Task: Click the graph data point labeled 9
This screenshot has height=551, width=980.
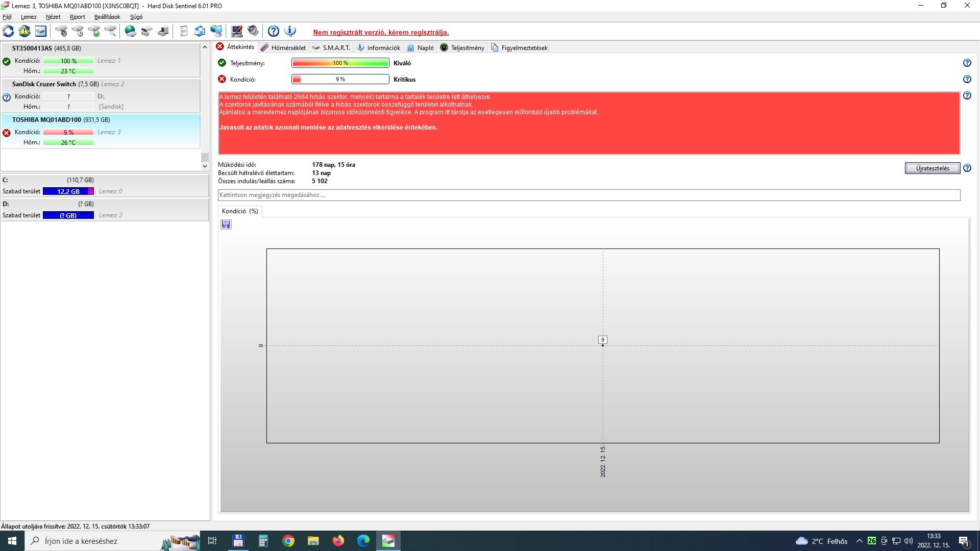Action: click(603, 345)
